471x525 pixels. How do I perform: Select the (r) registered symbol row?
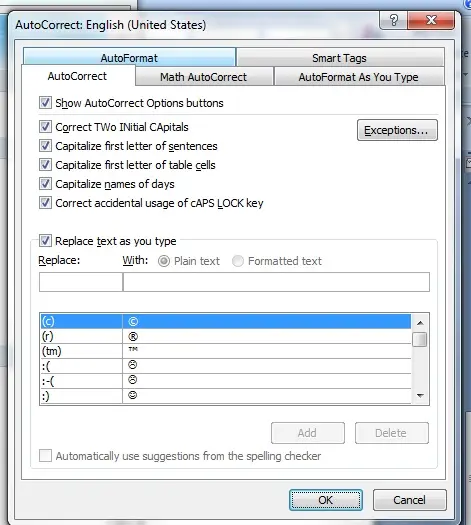225,336
